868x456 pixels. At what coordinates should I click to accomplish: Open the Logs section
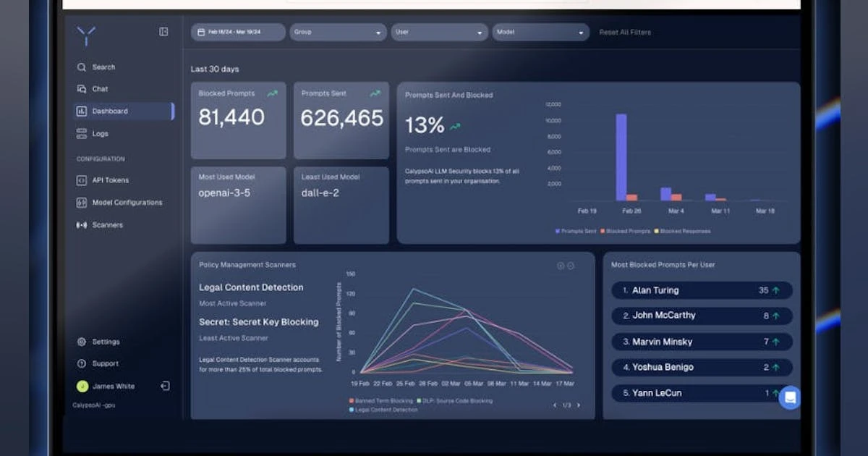(82, 134)
